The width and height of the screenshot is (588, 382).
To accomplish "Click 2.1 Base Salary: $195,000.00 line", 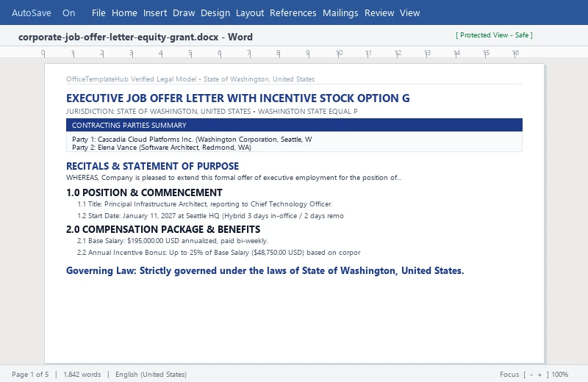I will click(173, 241).
